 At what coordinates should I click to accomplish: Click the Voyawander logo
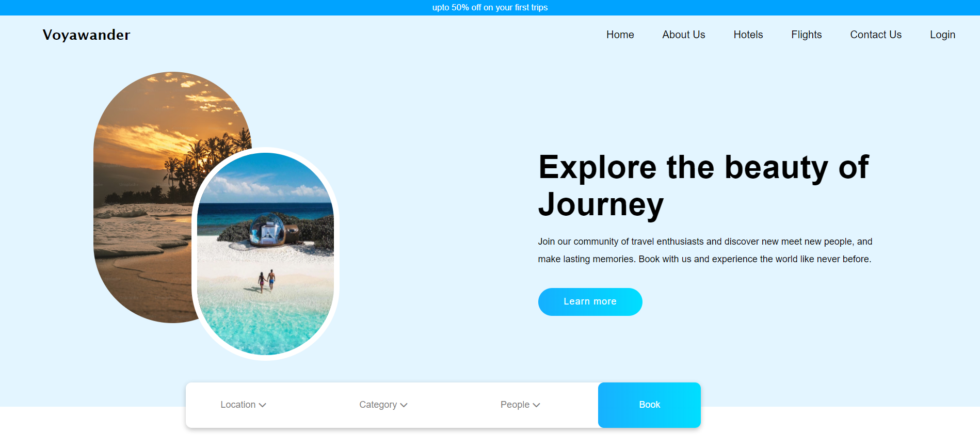pos(86,35)
